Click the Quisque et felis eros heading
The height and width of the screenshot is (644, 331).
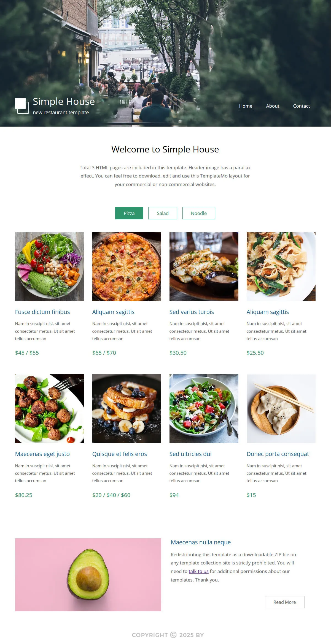(120, 454)
